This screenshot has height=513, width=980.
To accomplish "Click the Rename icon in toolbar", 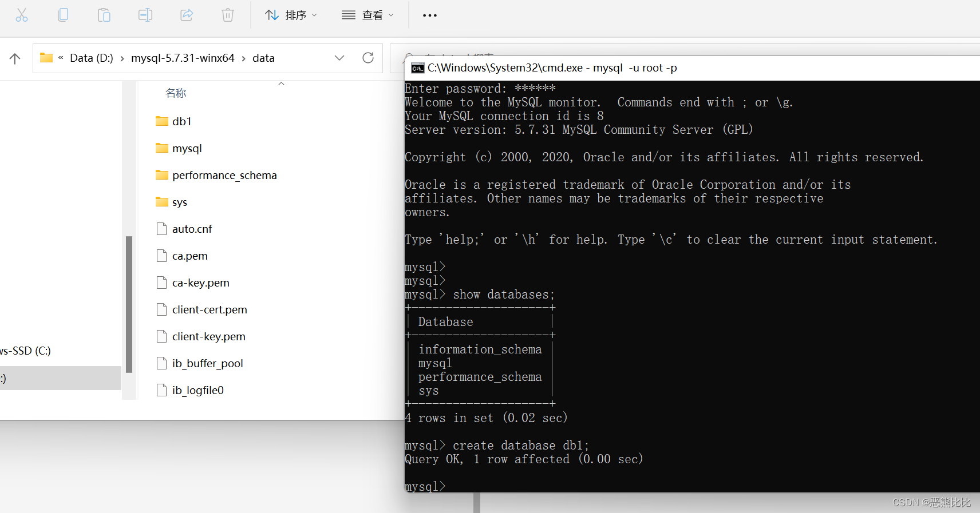I will [145, 15].
